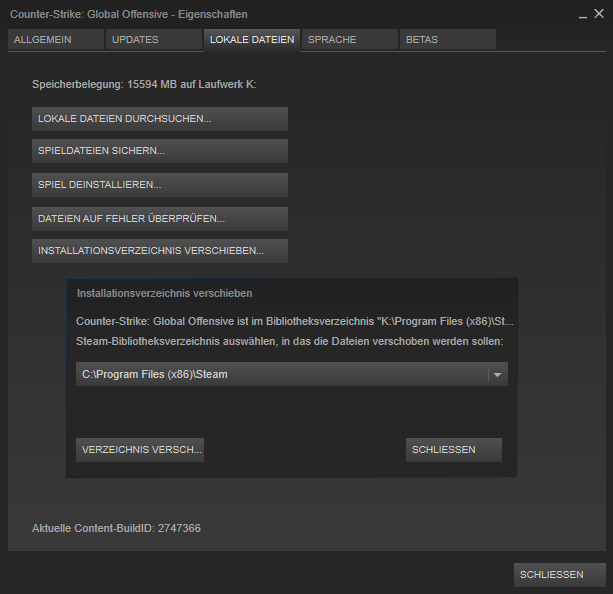This screenshot has width=613, height=594.
Task: Open the UPDATES tab
Action: pyautogui.click(x=154, y=39)
